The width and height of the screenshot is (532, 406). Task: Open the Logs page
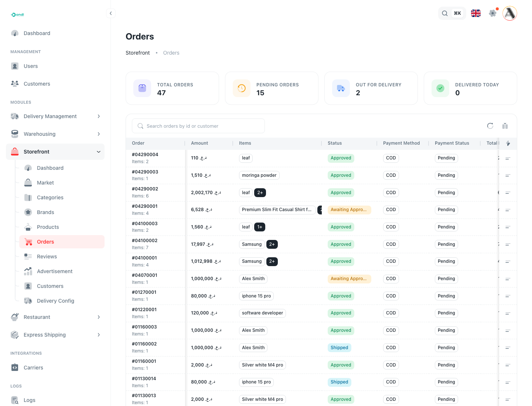click(x=55, y=400)
